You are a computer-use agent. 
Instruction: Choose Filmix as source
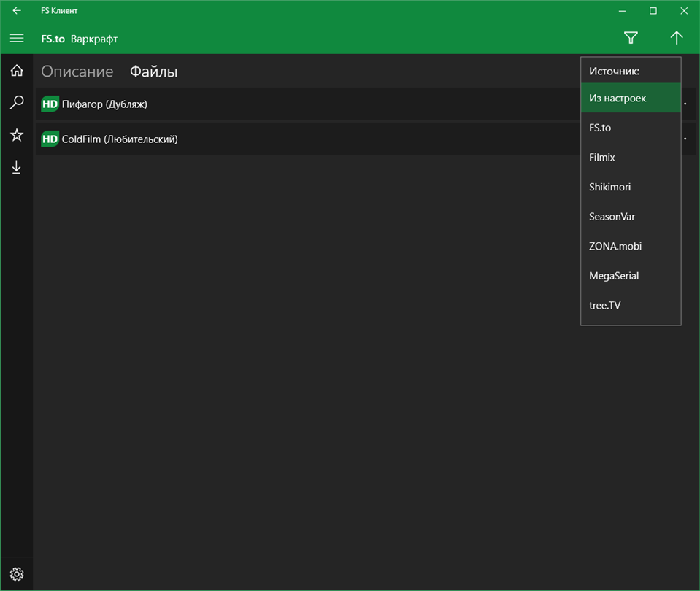click(631, 157)
